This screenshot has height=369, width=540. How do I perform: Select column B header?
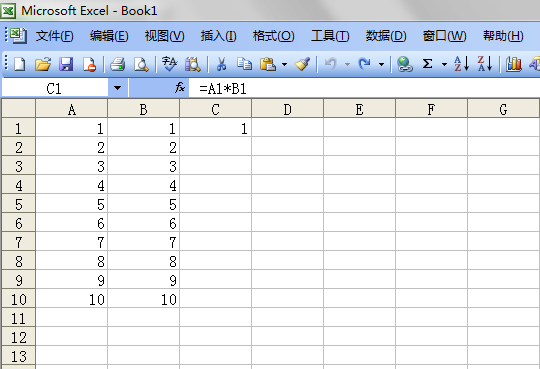[x=144, y=109]
